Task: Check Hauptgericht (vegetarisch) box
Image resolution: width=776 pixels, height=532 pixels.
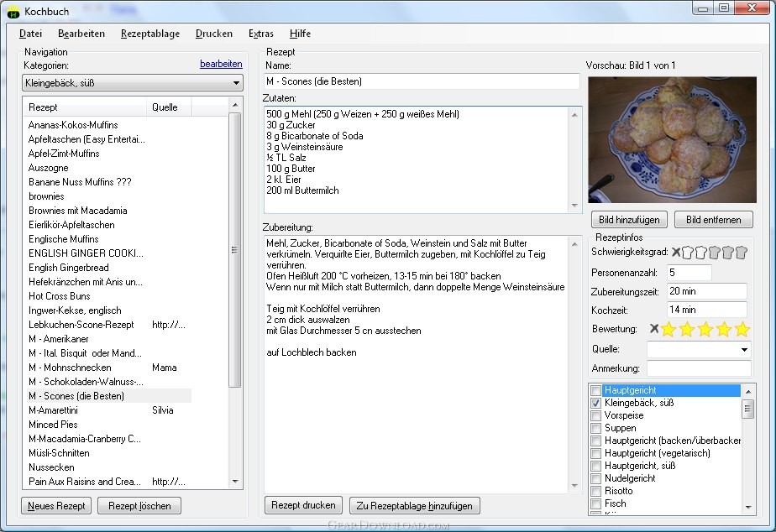Action: tap(596, 453)
